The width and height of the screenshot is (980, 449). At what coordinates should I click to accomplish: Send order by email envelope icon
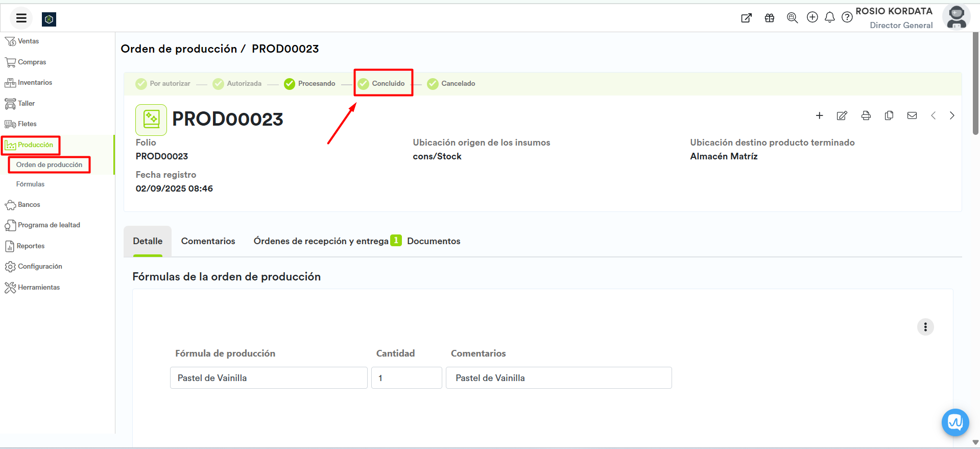912,115
